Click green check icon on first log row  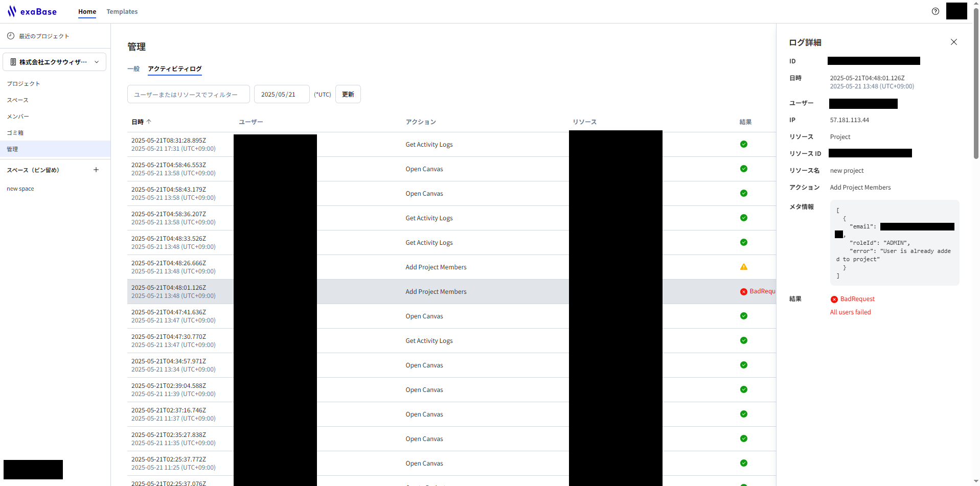click(743, 144)
